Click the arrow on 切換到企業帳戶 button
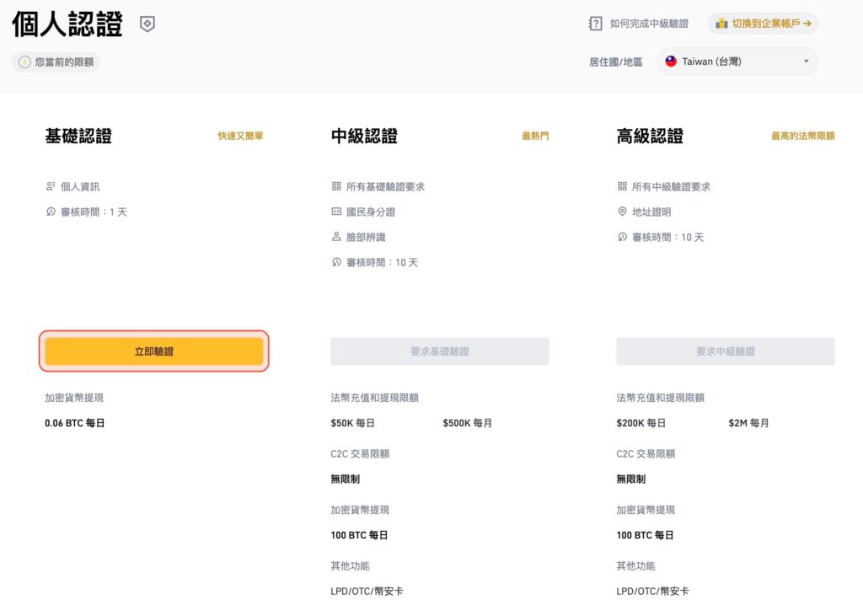This screenshot has width=863, height=616. click(807, 24)
